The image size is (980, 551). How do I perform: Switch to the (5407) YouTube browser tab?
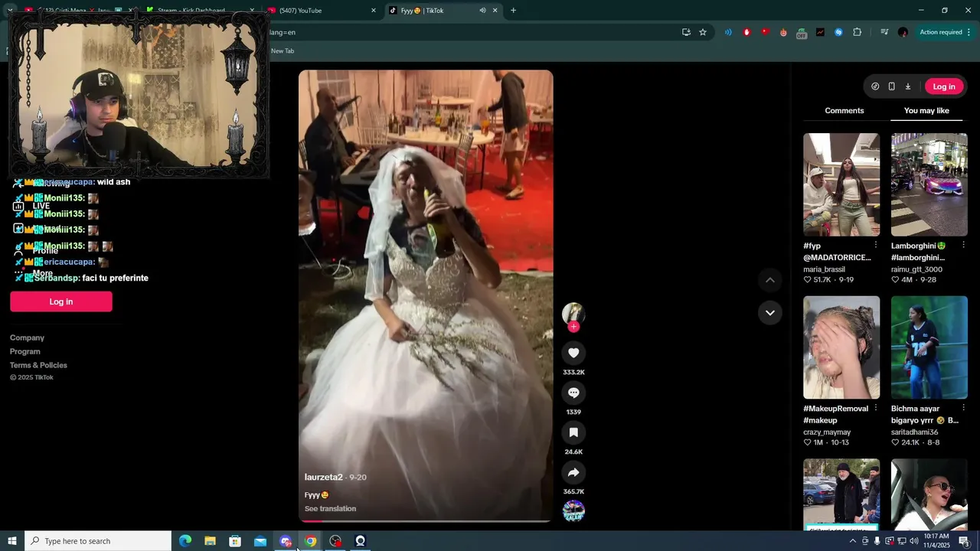tap(322, 11)
